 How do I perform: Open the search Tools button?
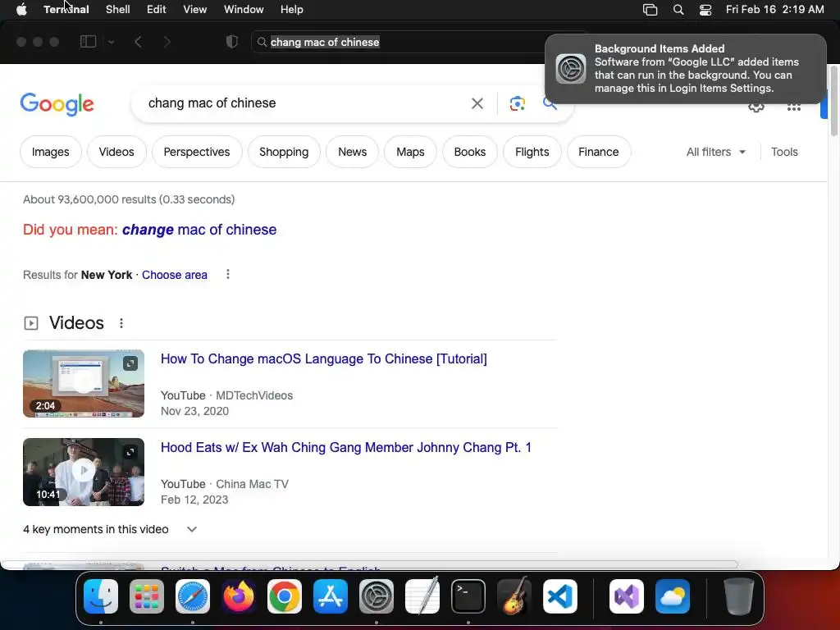pos(784,152)
